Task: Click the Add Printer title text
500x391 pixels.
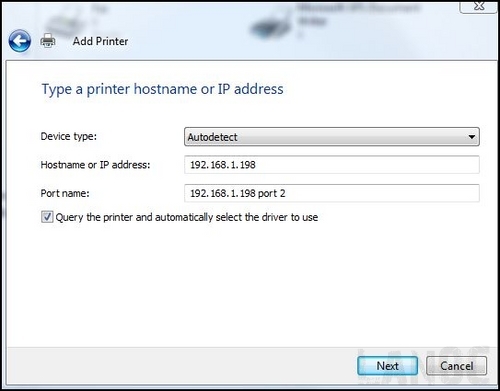Action: 100,41
